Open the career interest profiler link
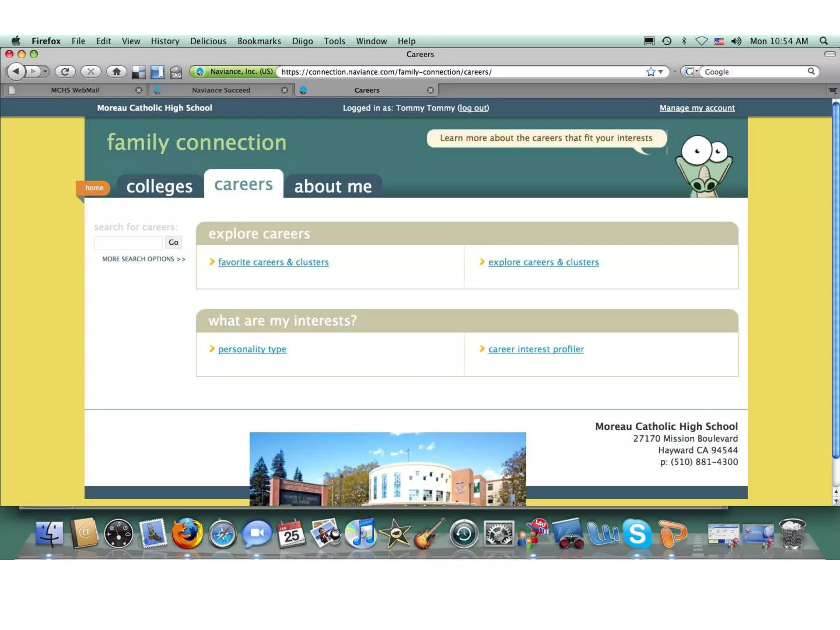This screenshot has height=630, width=840. pos(536,349)
